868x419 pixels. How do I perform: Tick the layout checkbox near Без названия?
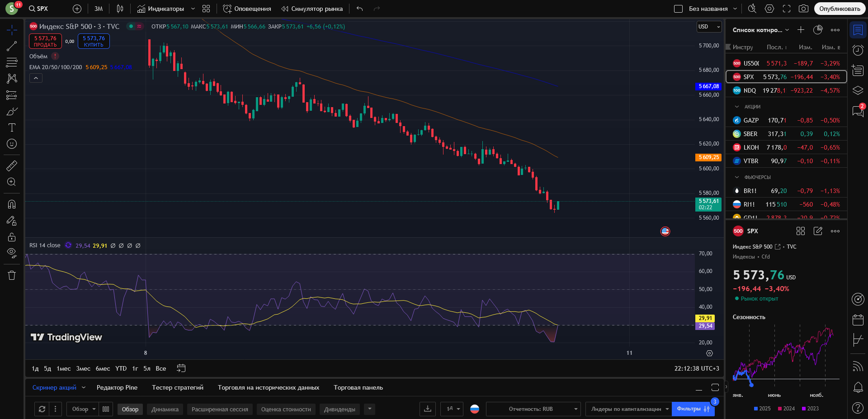click(x=678, y=9)
